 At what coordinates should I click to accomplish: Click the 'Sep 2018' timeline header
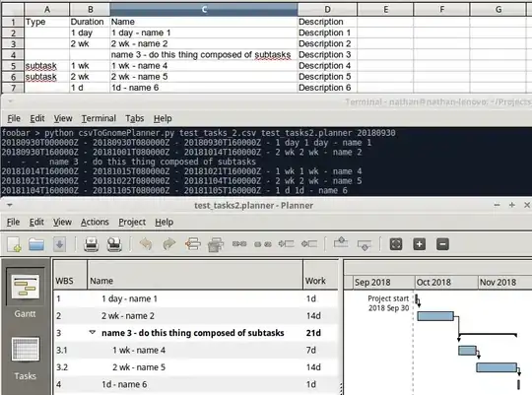point(383,283)
